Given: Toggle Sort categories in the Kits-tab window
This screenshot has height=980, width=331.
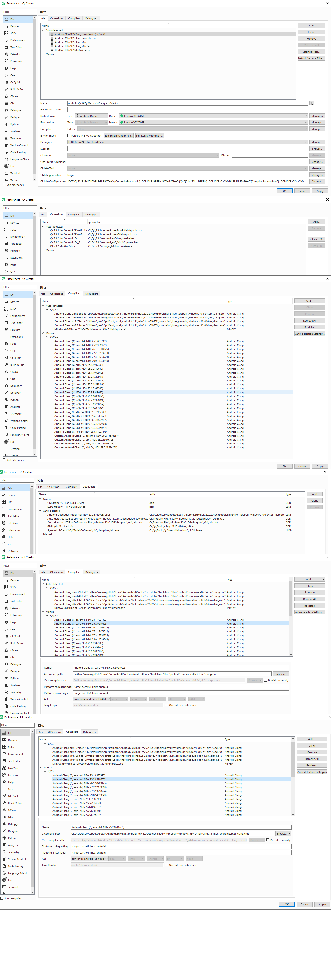Looking at the screenshot, I should pos(4,185).
